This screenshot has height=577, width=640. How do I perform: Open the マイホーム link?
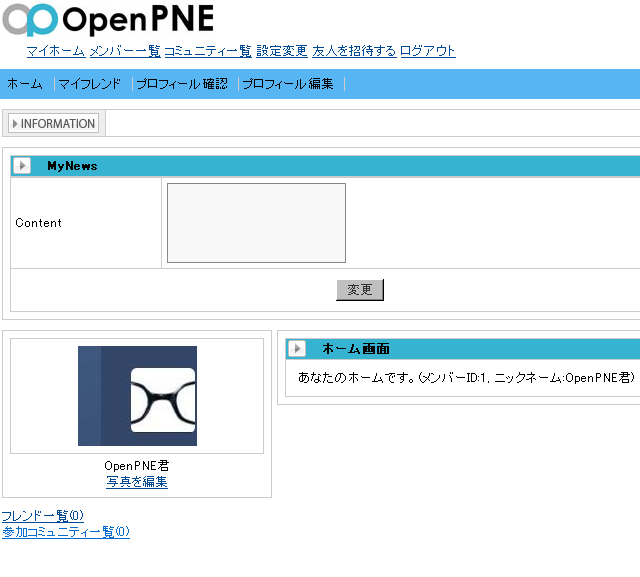pos(55,51)
